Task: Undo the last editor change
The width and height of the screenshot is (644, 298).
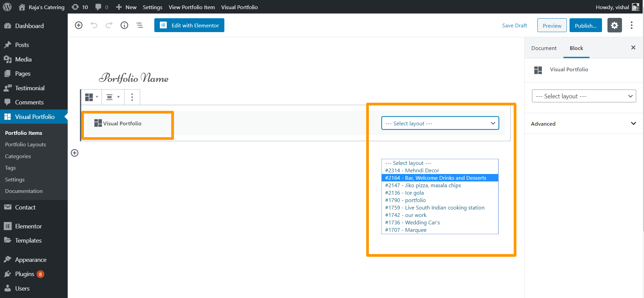Action: [94, 25]
